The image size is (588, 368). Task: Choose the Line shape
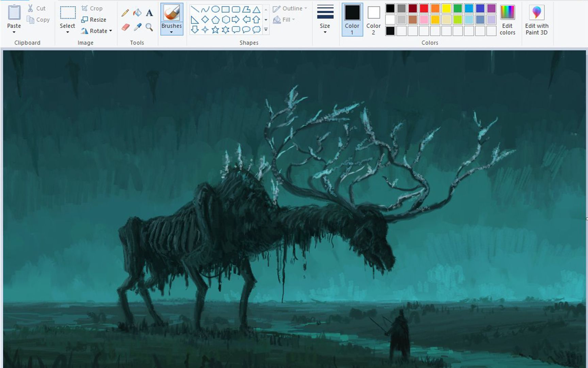pos(195,9)
